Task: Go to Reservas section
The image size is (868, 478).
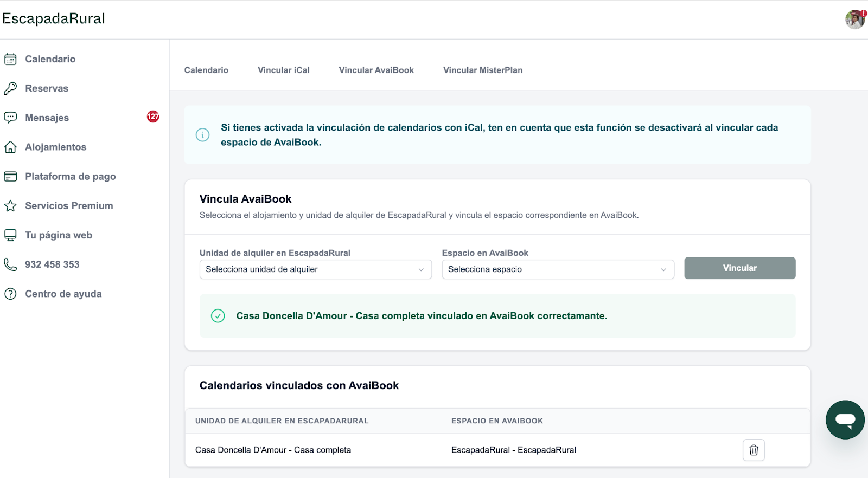Action: click(x=47, y=88)
